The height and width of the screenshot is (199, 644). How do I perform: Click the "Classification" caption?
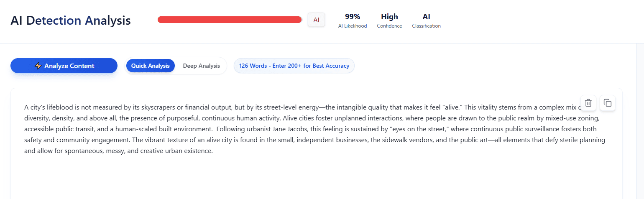point(426,26)
